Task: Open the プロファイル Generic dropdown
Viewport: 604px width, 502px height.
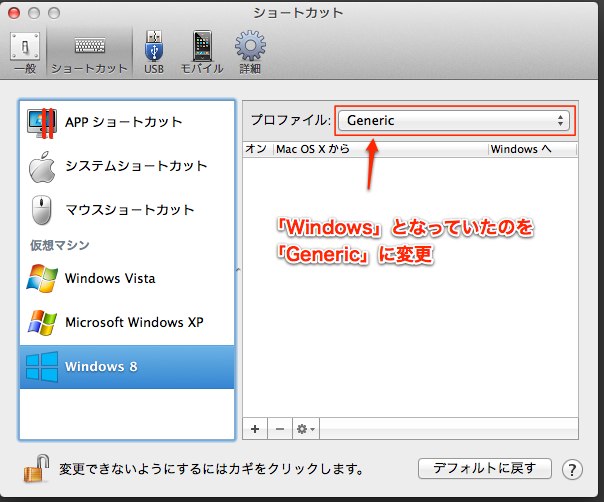Action: point(454,121)
